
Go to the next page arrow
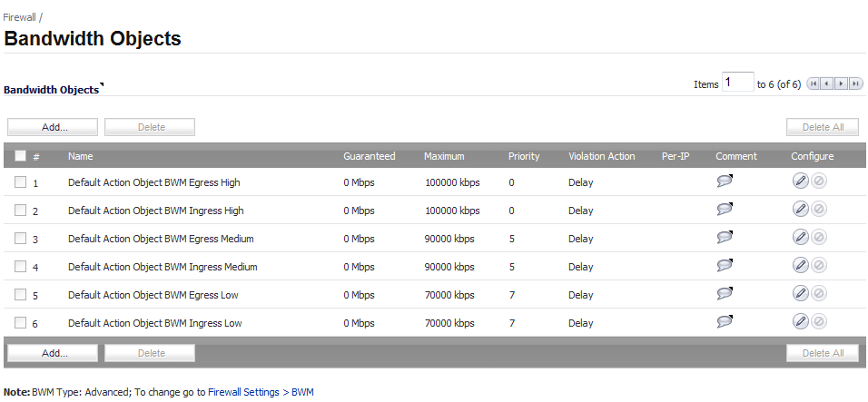click(x=842, y=83)
